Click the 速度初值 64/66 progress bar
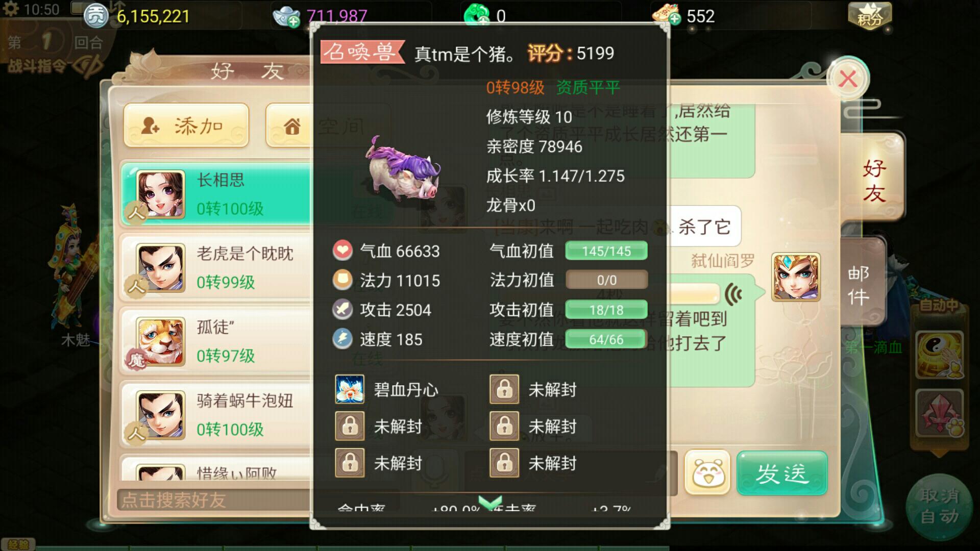980x551 pixels. click(x=606, y=339)
